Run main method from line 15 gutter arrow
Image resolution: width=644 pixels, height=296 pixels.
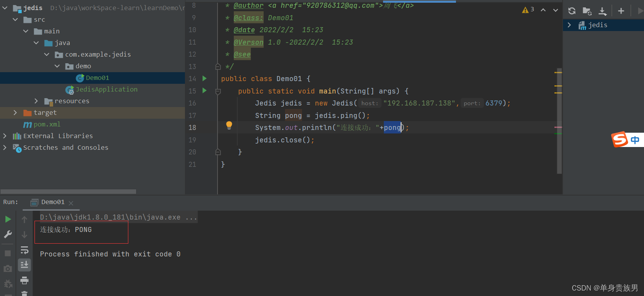(204, 90)
